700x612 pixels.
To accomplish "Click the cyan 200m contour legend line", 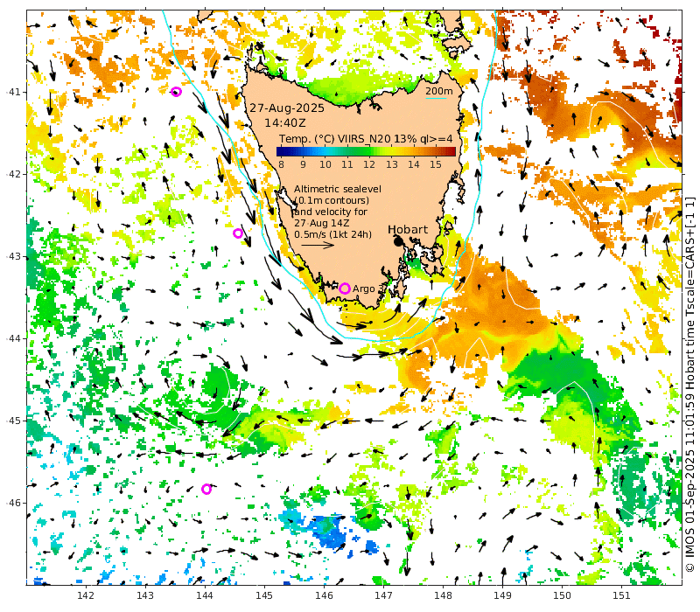I will [436, 98].
